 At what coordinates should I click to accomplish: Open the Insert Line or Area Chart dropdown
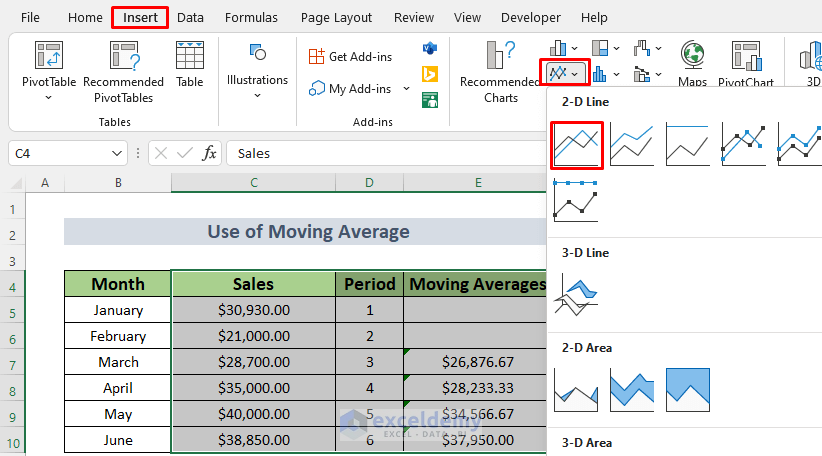coord(565,73)
